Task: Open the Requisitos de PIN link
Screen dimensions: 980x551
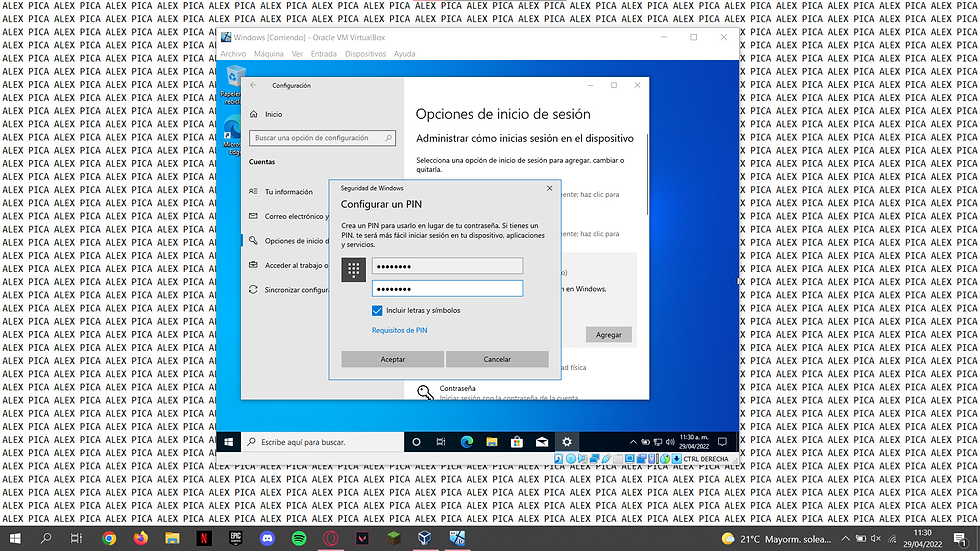Action: pyautogui.click(x=399, y=330)
